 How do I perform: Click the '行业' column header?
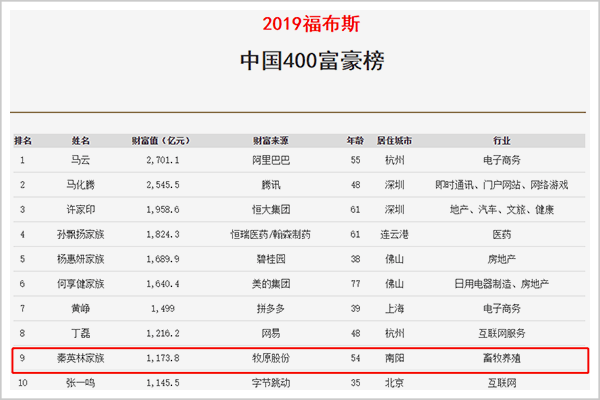tap(502, 140)
